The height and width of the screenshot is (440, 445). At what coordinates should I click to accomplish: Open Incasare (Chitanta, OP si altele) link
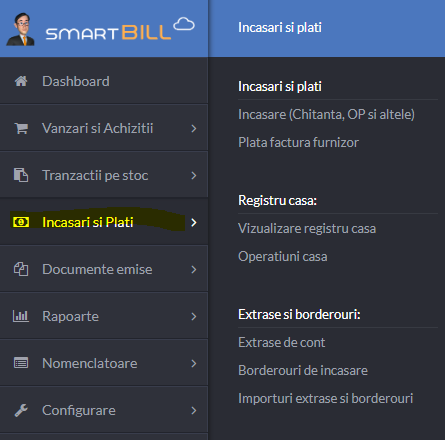click(326, 114)
